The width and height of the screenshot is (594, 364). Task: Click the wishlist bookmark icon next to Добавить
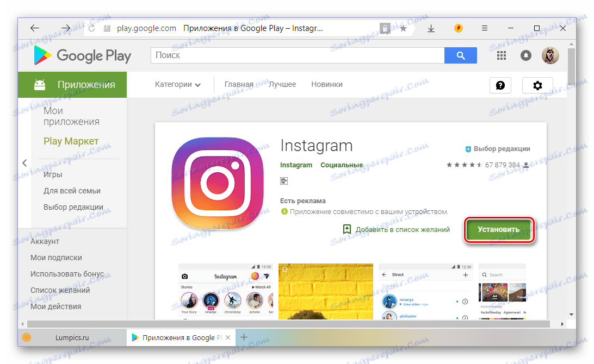tap(348, 229)
